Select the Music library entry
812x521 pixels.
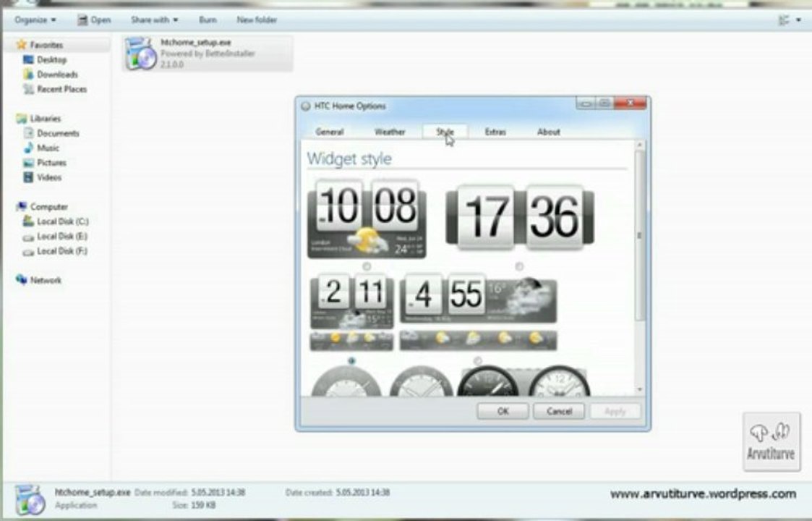[48, 148]
